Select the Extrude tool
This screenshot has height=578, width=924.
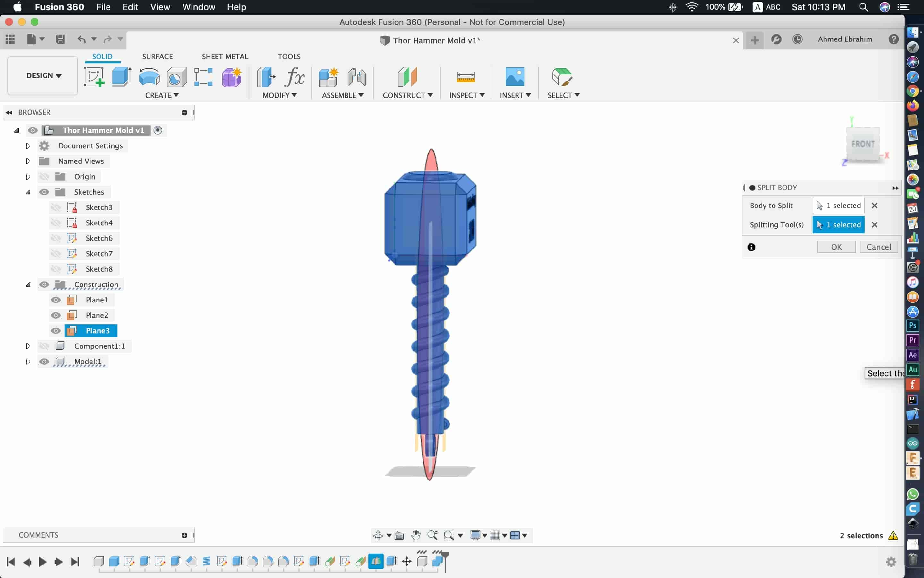(122, 77)
